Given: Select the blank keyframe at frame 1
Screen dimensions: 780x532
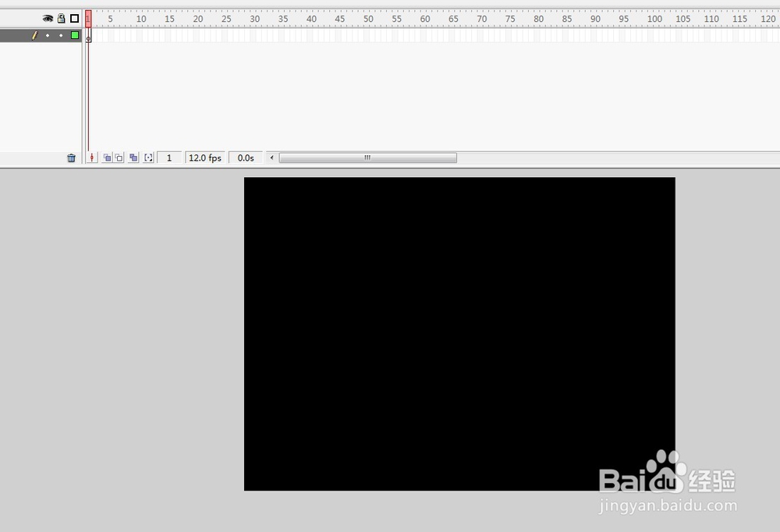Looking at the screenshot, I should point(89,35).
